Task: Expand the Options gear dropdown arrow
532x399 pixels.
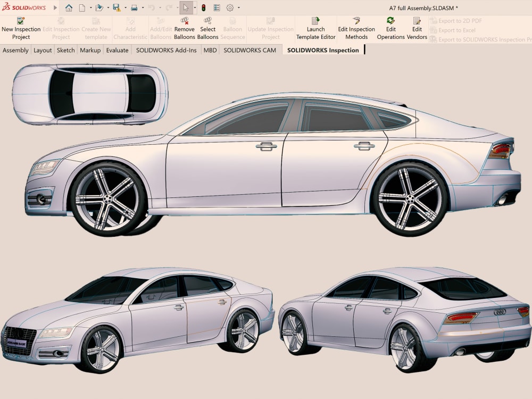Action: click(238, 7)
